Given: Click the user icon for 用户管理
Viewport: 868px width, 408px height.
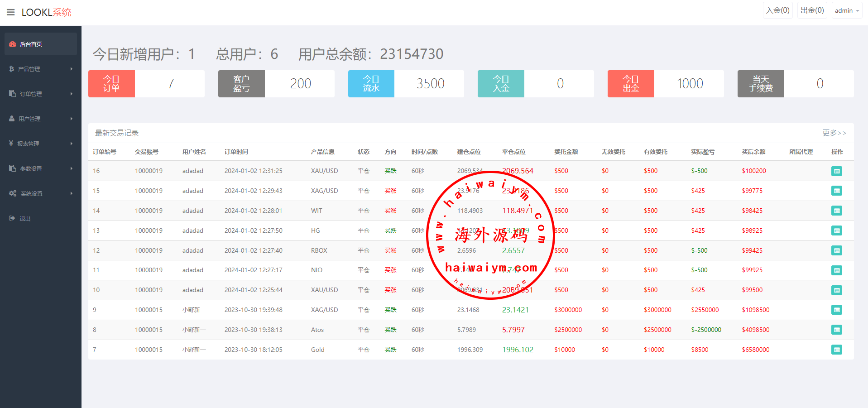Looking at the screenshot, I should (12, 119).
